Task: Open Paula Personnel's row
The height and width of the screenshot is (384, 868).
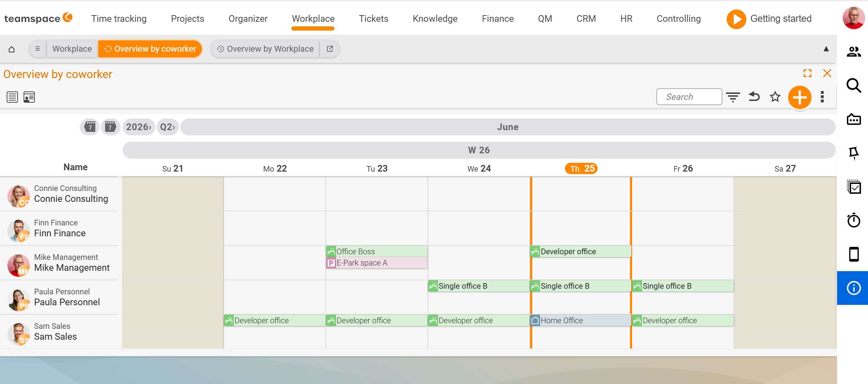Action: pos(59,297)
